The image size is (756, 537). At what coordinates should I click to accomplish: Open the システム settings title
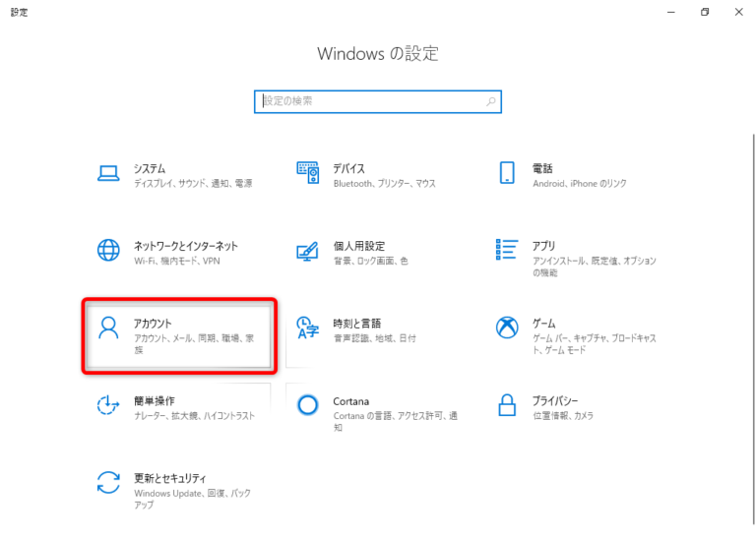150,168
